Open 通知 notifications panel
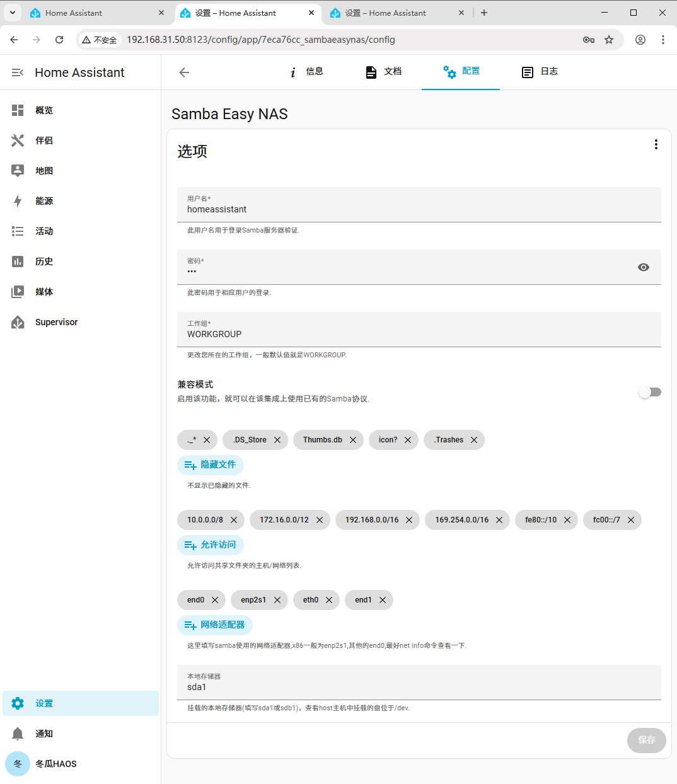The image size is (677, 784). click(x=81, y=734)
